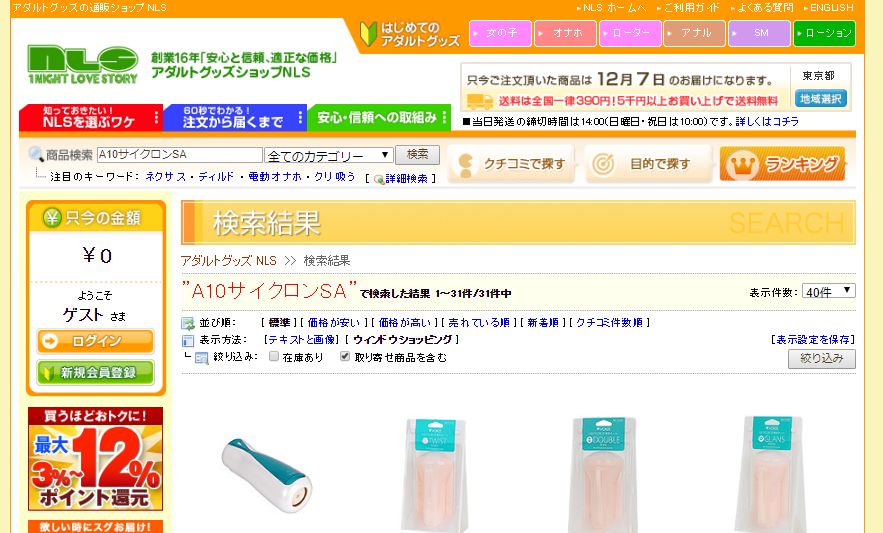Click 地域選択 to choose delivery region
This screenshot has height=533, width=883.
[x=820, y=99]
